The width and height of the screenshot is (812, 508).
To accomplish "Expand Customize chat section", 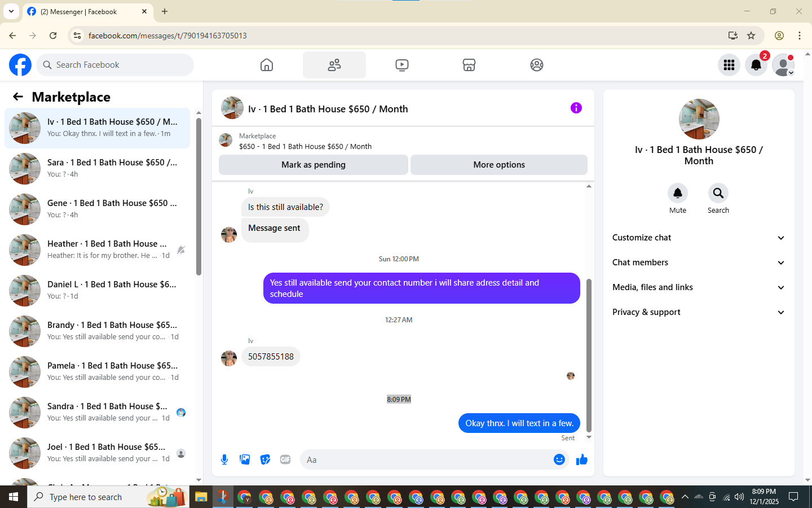I will 699,238.
